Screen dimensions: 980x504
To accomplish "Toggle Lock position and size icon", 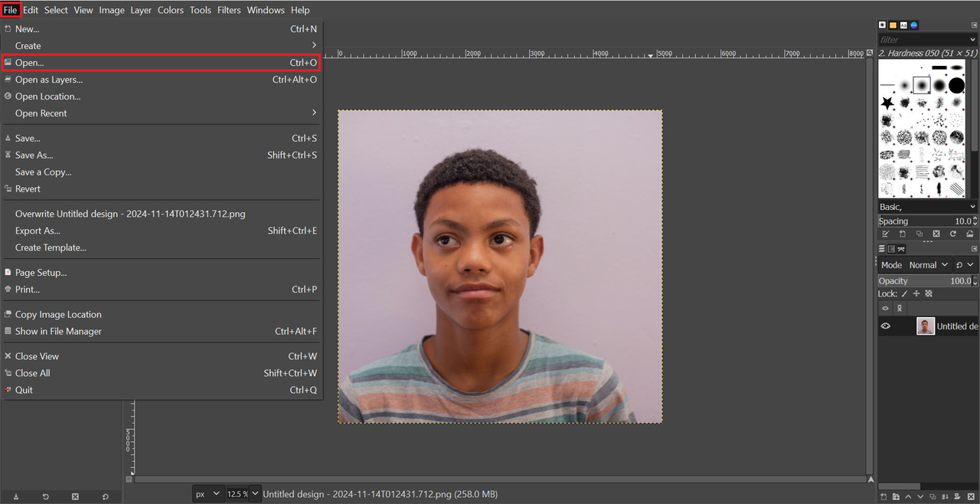I will coord(916,293).
